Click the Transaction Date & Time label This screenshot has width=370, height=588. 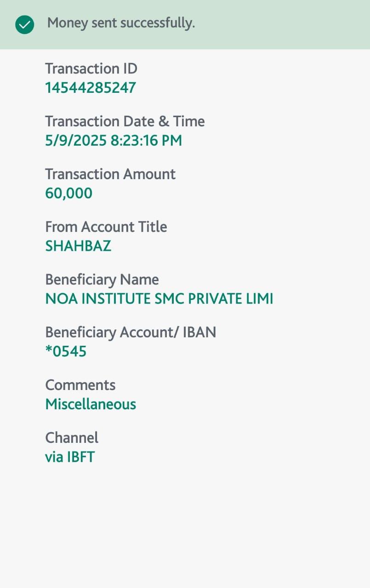125,121
